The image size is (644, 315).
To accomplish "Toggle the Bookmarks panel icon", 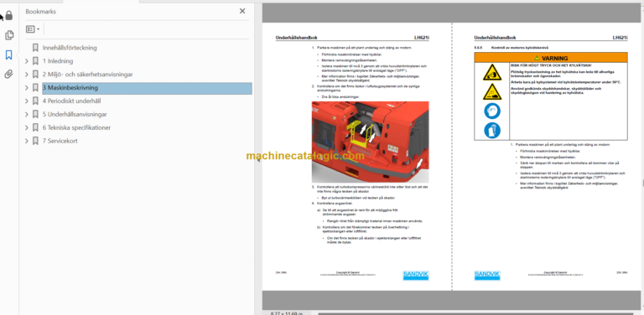I will point(9,55).
